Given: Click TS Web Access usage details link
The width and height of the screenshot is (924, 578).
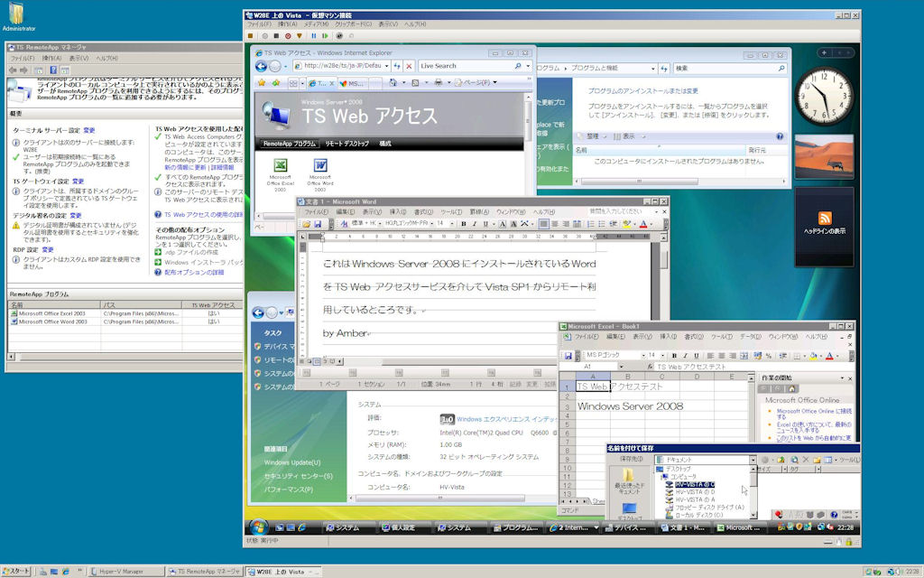Looking at the screenshot, I should point(203,215).
